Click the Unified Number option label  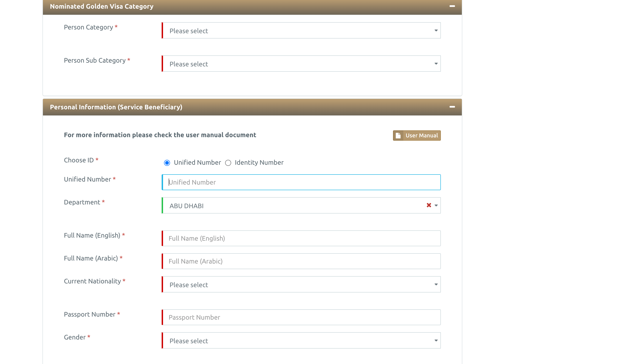(x=197, y=162)
